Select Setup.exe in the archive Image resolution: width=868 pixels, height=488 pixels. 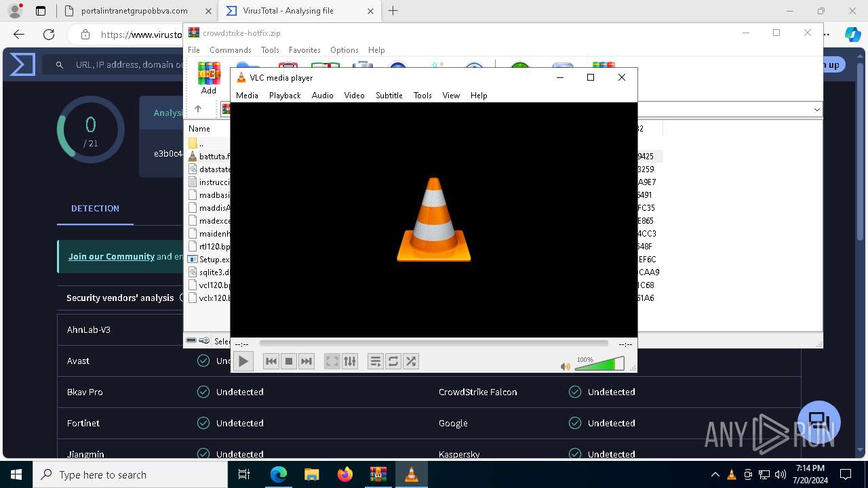[209, 259]
